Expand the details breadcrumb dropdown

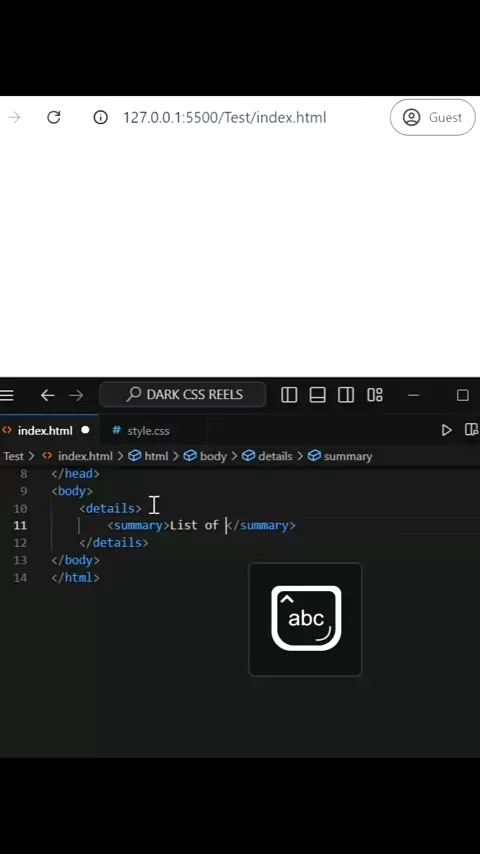tap(267, 456)
